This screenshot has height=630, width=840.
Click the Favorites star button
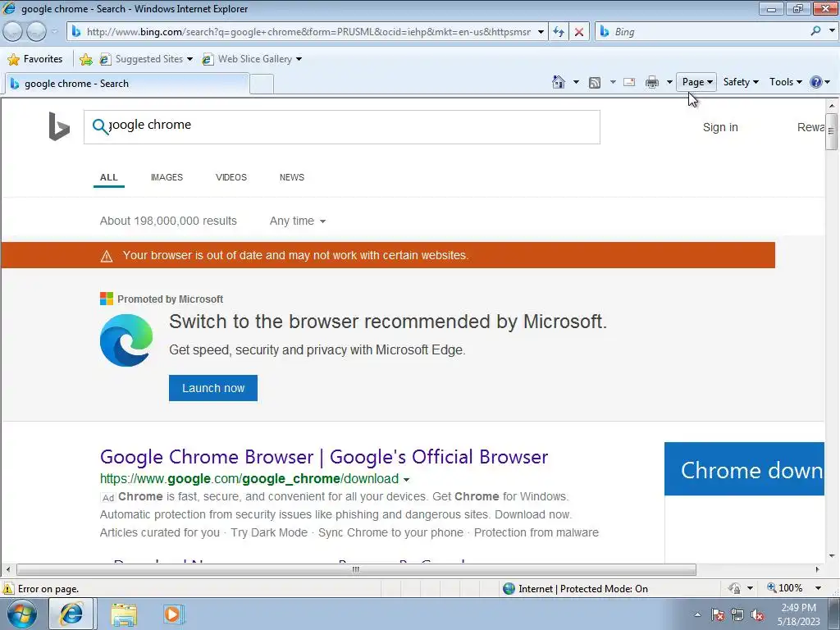click(x=35, y=59)
